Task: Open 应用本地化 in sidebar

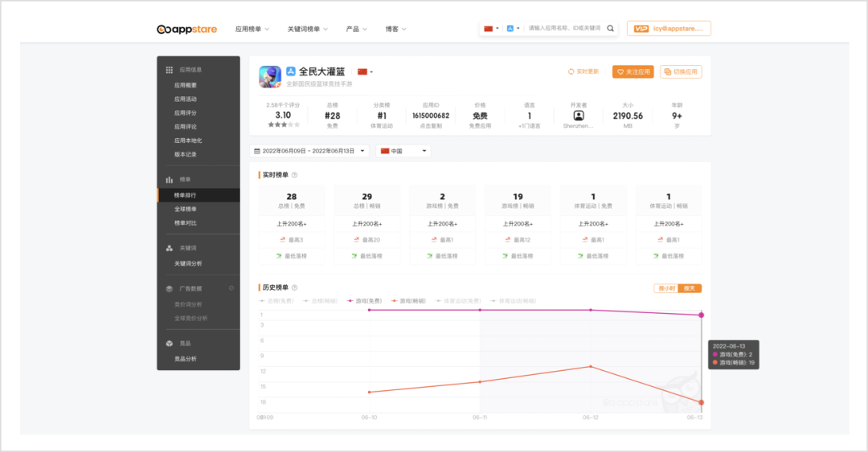Action: [x=188, y=140]
